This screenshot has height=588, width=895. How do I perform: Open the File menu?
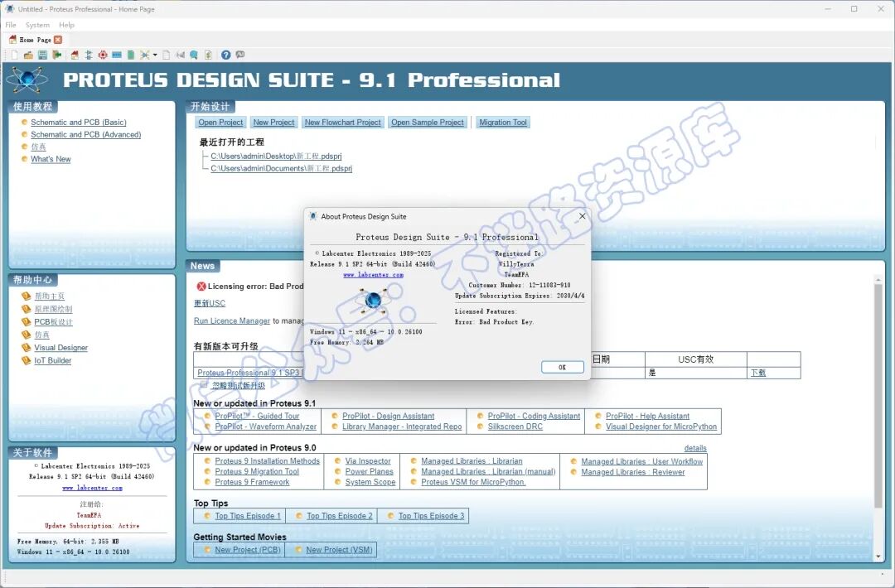pos(11,25)
